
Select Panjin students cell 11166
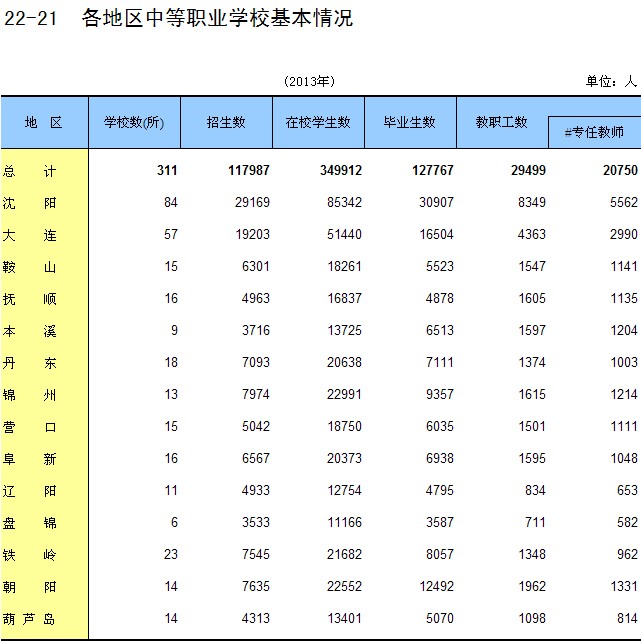click(x=344, y=522)
